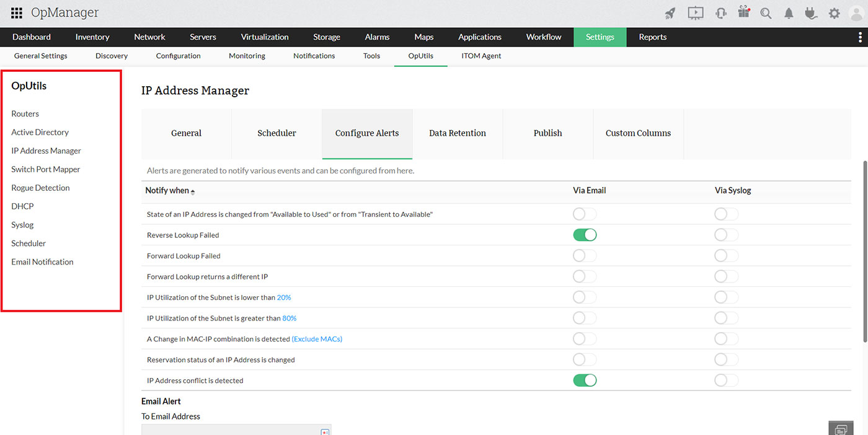Disable email alert for IP Address conflict
868x435 pixels.
[585, 380]
